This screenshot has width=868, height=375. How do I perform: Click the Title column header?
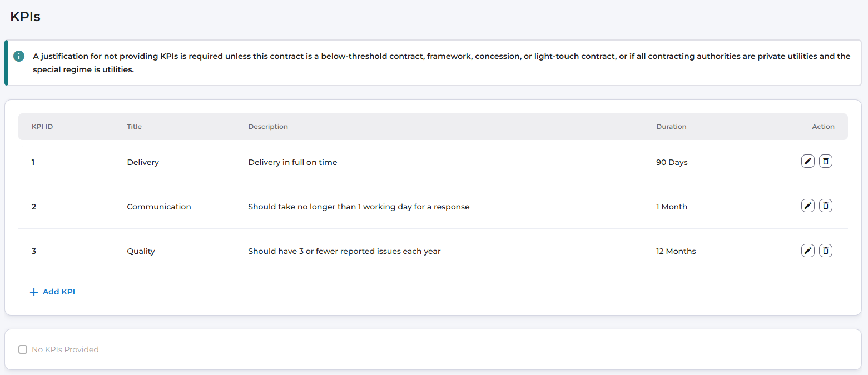pyautogui.click(x=134, y=127)
